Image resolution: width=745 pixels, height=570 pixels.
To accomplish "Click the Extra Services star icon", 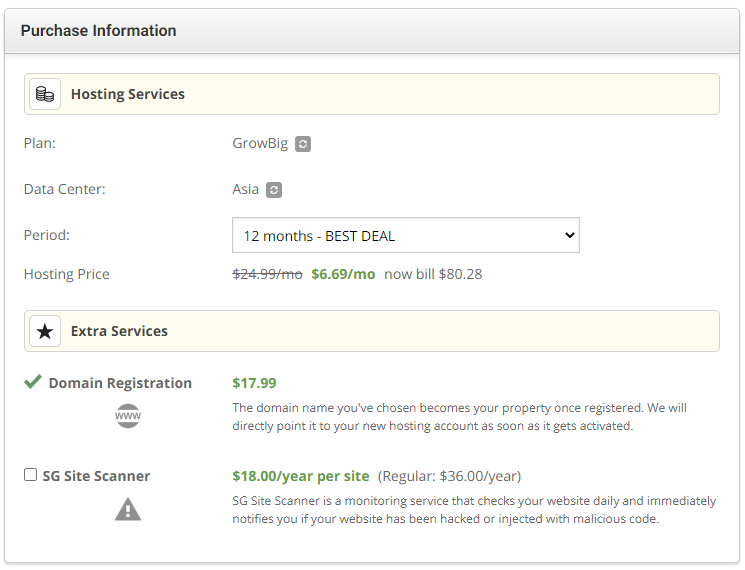I will [x=45, y=331].
